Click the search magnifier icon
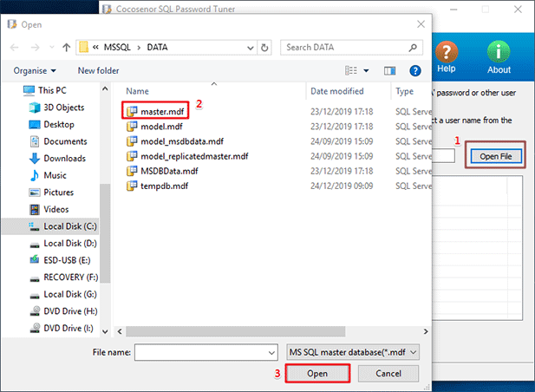535x392 pixels. point(413,48)
